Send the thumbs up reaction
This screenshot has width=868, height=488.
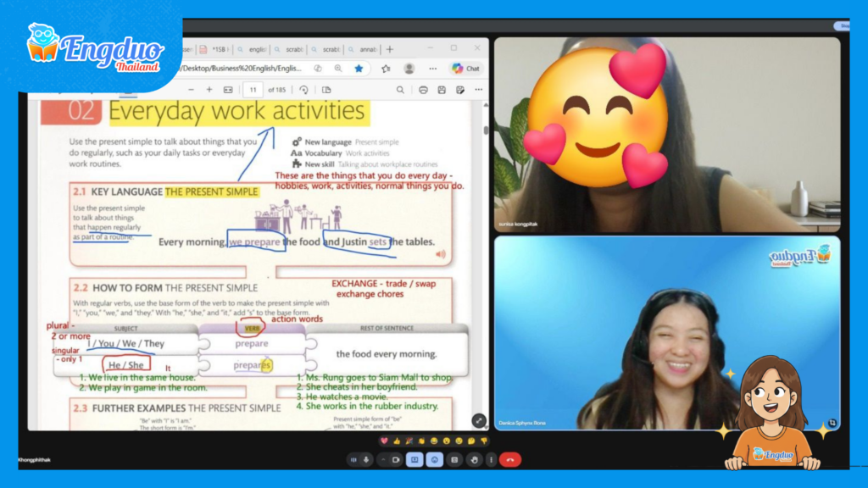click(397, 441)
